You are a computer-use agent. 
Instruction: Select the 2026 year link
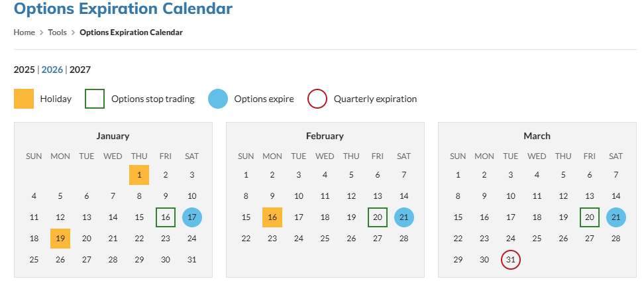(52, 70)
